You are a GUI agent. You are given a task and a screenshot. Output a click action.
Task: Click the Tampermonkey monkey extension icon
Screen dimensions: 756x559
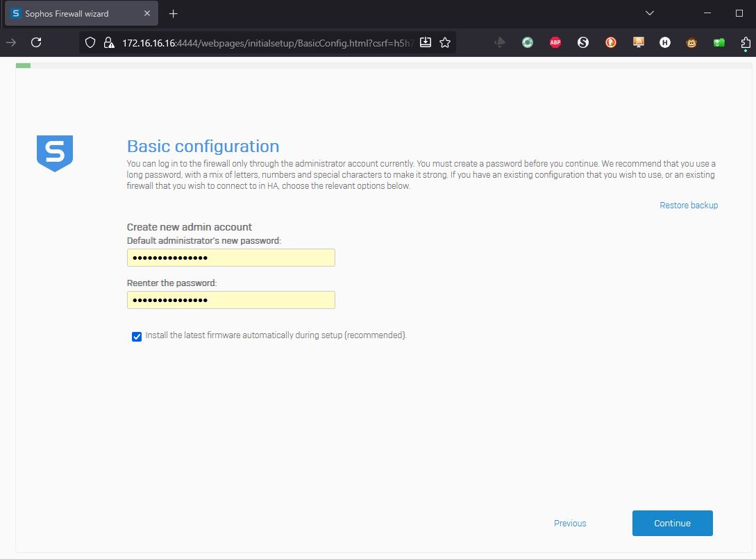(x=692, y=42)
